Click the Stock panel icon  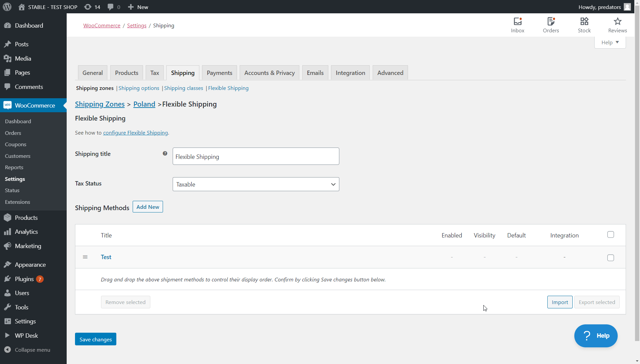(584, 25)
